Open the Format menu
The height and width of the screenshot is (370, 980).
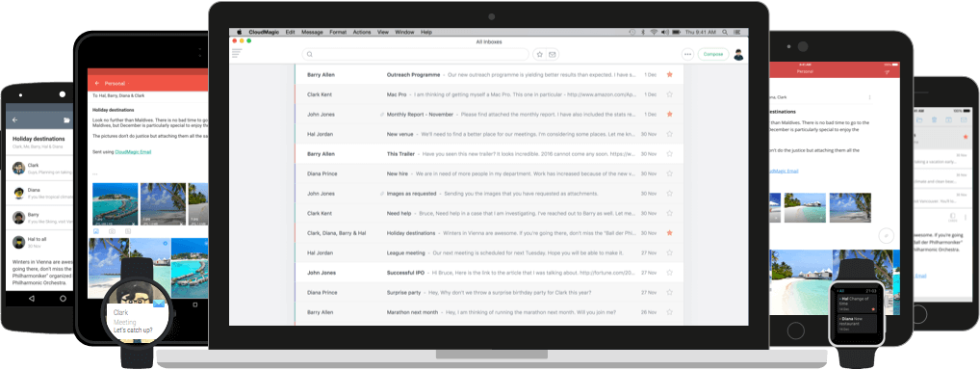click(338, 32)
